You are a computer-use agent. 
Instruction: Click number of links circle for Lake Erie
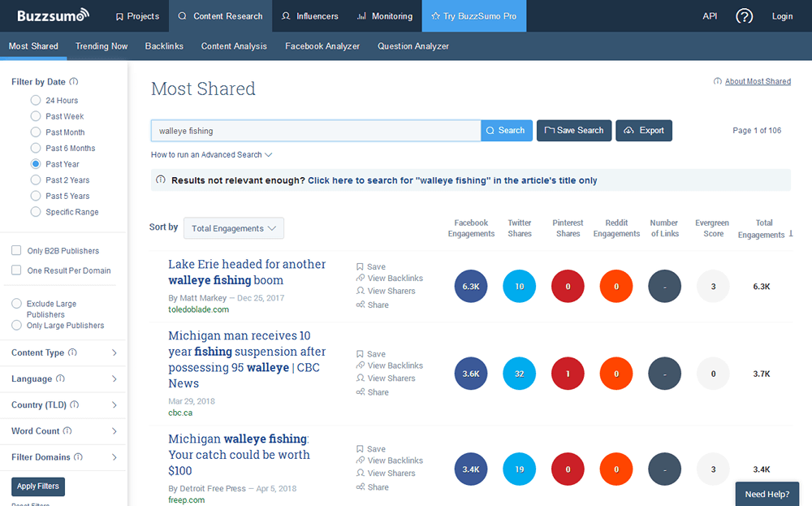click(x=664, y=286)
